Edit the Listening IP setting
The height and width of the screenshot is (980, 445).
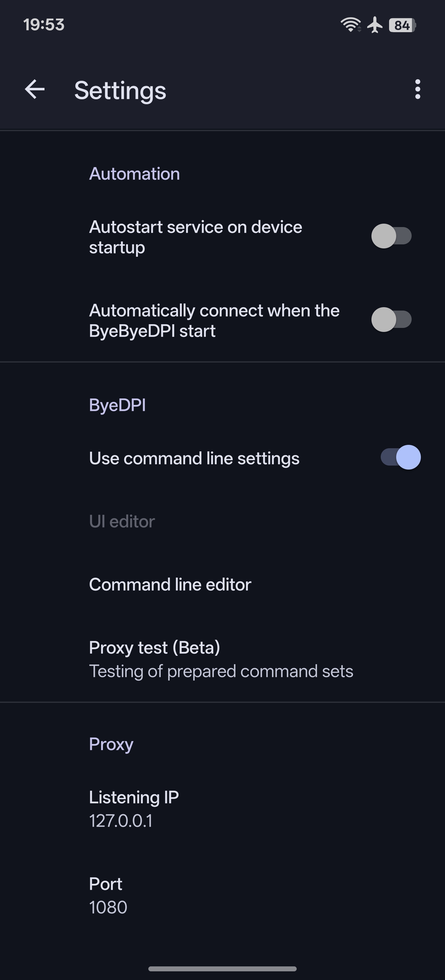pos(134,808)
